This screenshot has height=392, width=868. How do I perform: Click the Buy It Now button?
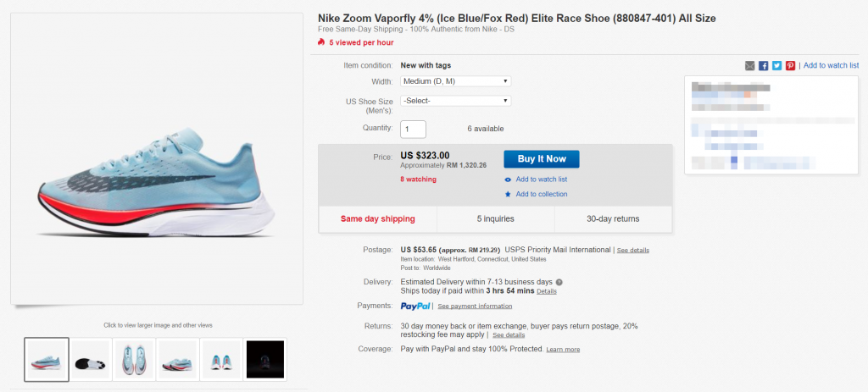(x=541, y=159)
